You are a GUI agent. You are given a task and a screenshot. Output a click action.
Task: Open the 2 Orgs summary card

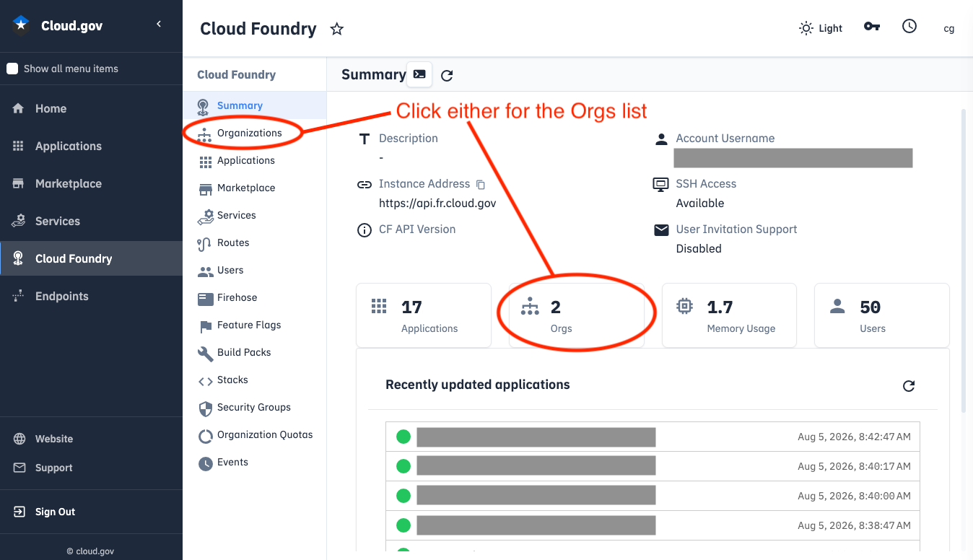click(x=577, y=315)
